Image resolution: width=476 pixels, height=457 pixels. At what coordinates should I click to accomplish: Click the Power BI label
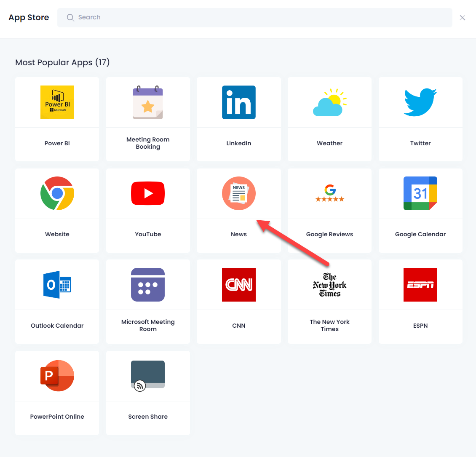[57, 143]
